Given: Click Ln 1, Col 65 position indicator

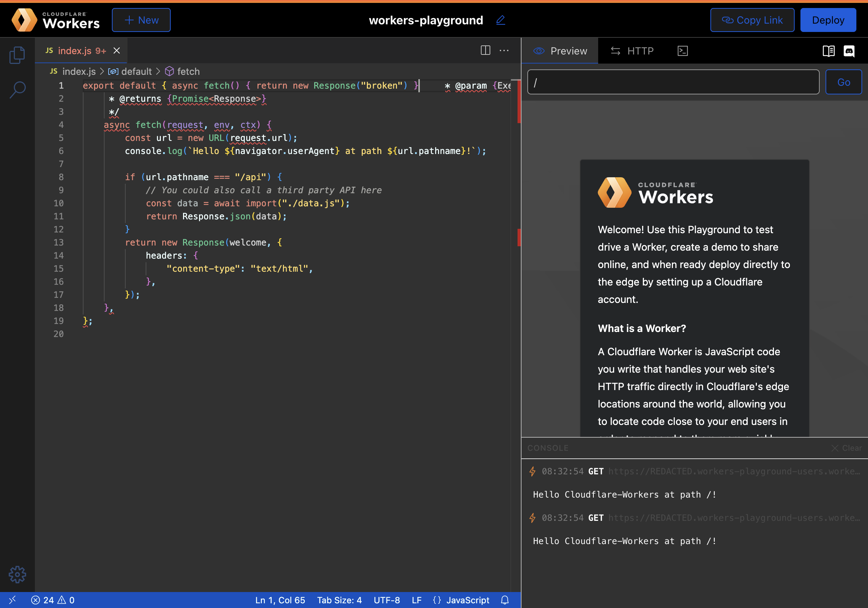Looking at the screenshot, I should click(x=280, y=600).
